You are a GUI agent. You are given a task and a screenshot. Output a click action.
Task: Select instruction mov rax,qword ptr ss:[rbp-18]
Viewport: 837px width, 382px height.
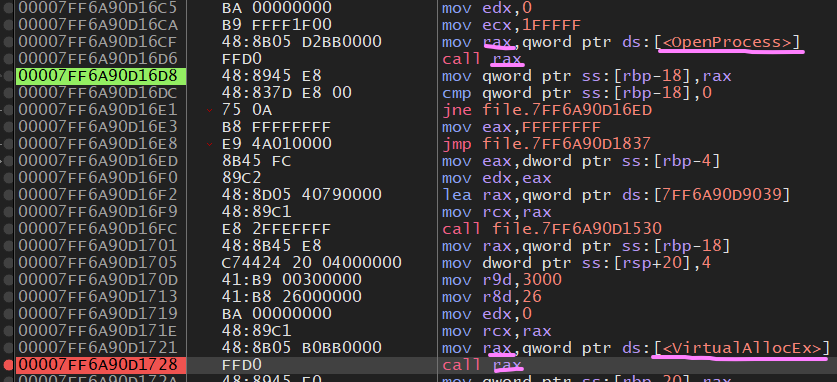587,246
